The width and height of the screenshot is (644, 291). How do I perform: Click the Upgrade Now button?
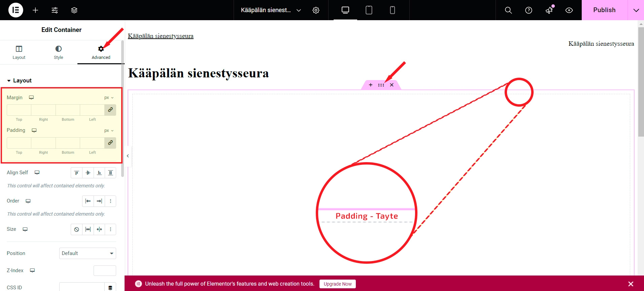337,284
